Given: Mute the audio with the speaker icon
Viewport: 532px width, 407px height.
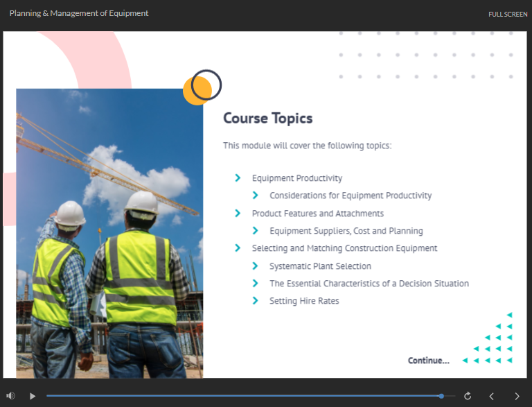Looking at the screenshot, I should point(10,396).
